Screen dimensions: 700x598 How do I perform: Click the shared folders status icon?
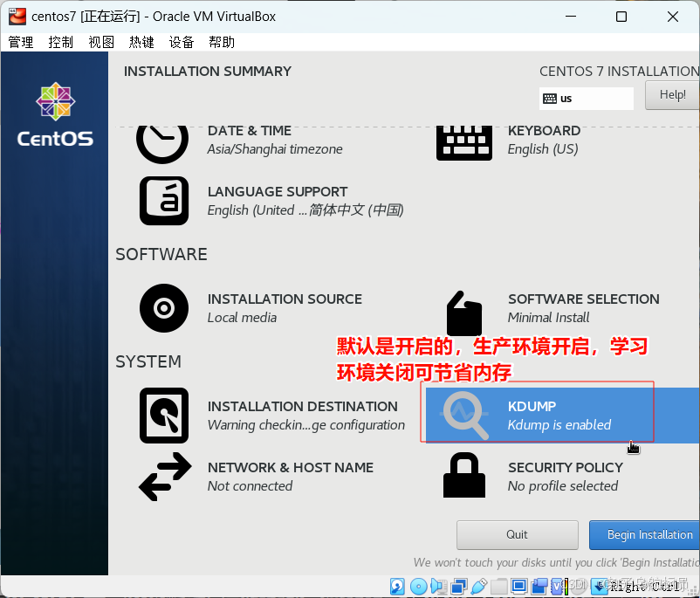click(498, 586)
